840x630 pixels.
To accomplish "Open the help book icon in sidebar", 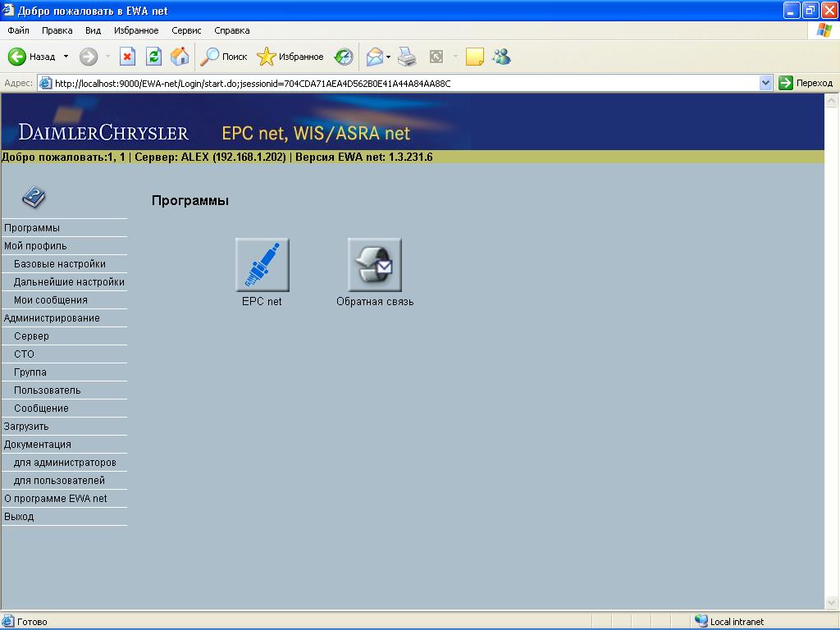I will (x=34, y=197).
